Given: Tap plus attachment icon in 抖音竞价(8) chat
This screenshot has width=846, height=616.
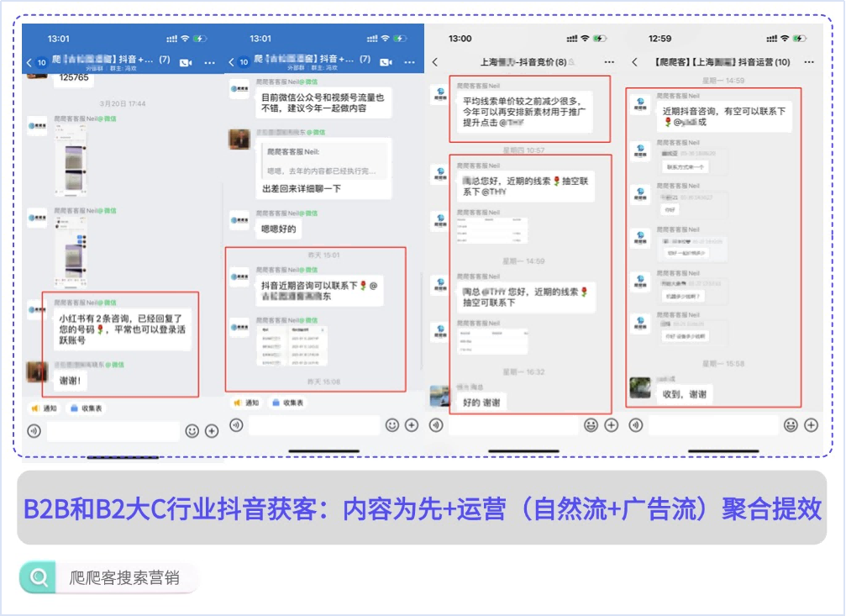Looking at the screenshot, I should coord(612,425).
